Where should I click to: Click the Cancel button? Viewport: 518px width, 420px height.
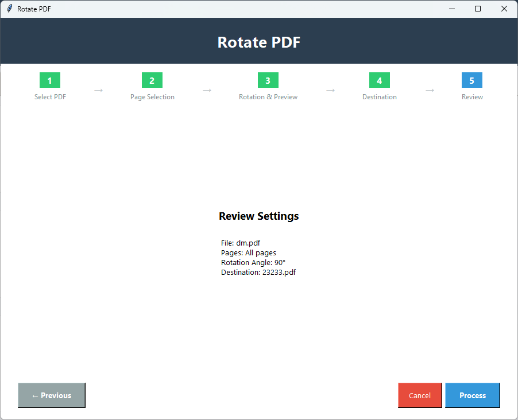[420, 395]
